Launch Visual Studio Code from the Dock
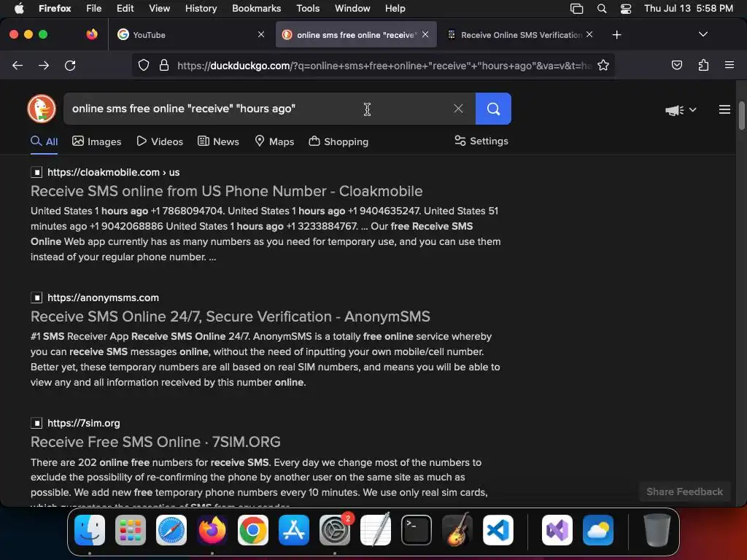Image resolution: width=747 pixels, height=560 pixels. (498, 530)
